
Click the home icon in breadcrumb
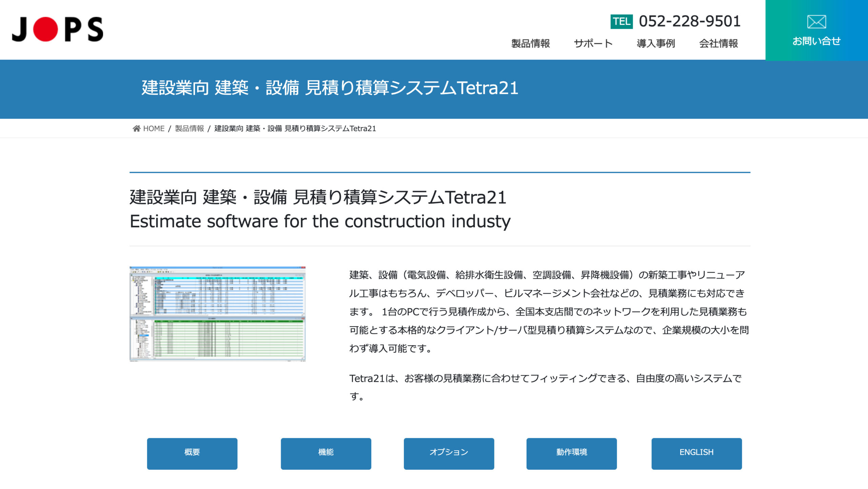coord(136,129)
